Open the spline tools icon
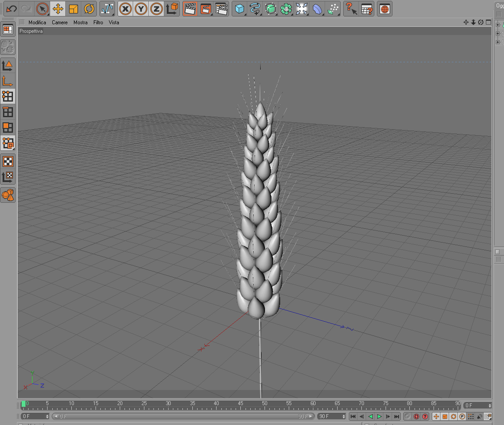This screenshot has height=425, width=504. pos(255,9)
